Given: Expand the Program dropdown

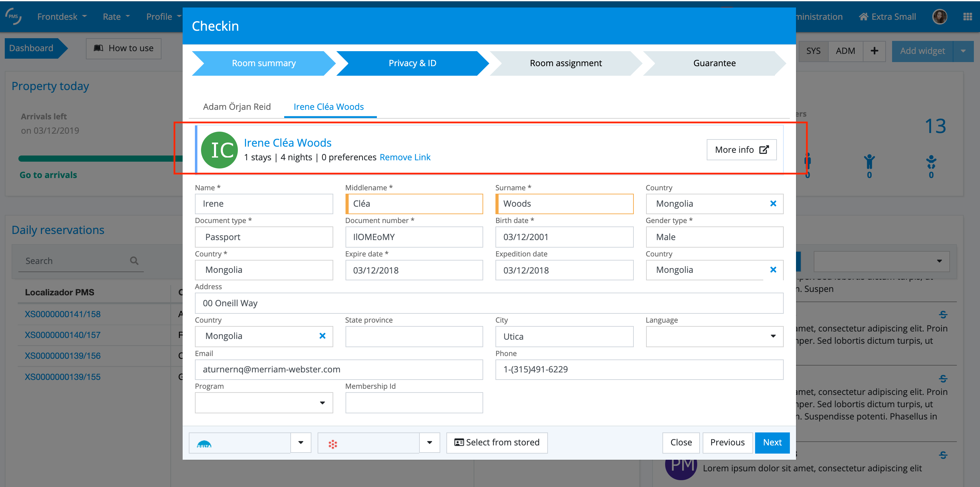Looking at the screenshot, I should point(322,403).
